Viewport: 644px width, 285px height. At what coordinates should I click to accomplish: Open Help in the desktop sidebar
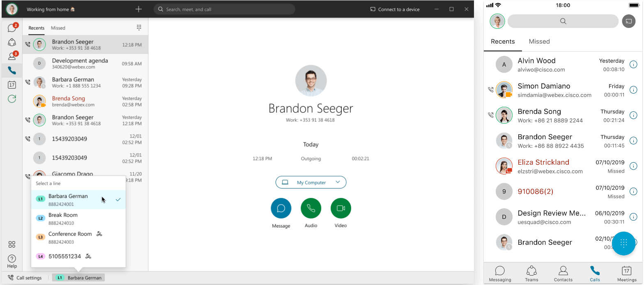(12, 261)
